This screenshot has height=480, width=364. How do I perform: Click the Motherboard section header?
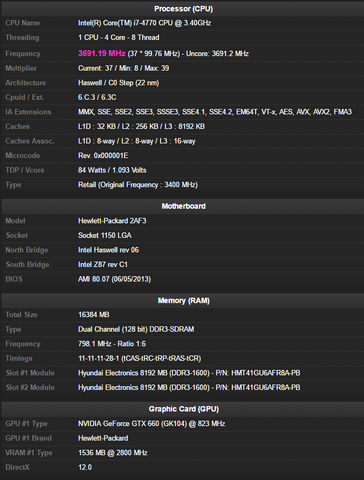(x=183, y=206)
